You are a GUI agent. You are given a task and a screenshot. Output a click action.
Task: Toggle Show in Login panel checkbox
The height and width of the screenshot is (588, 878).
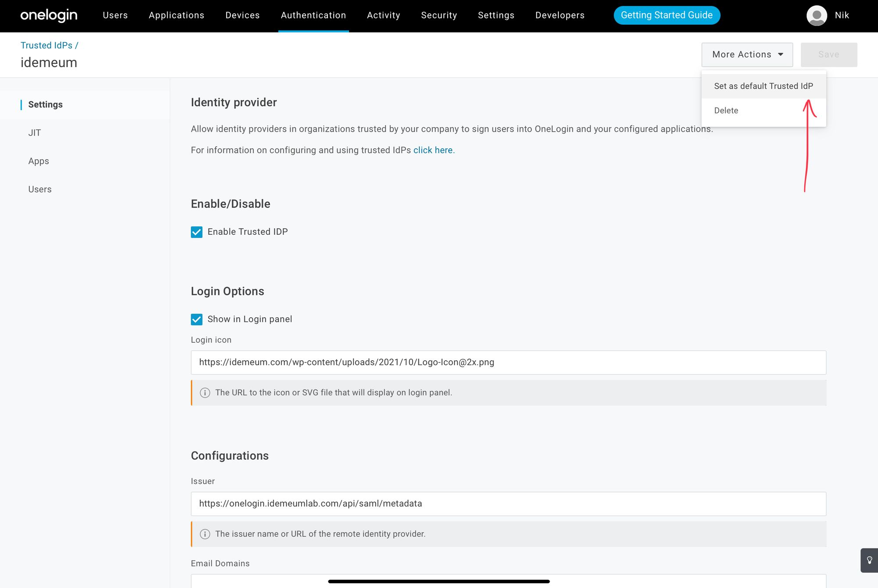197,319
